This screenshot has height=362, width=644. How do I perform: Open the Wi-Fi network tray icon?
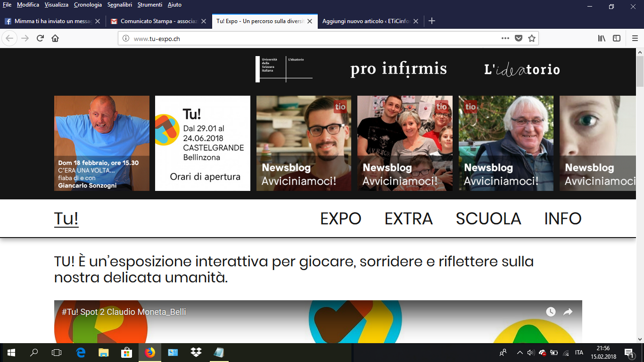tap(566, 353)
